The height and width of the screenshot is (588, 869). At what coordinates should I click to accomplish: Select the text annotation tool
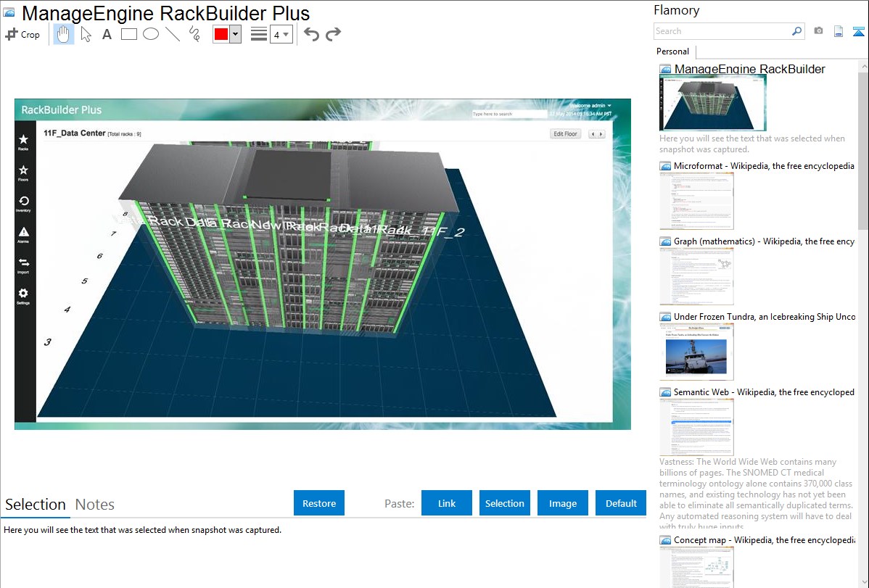click(107, 34)
